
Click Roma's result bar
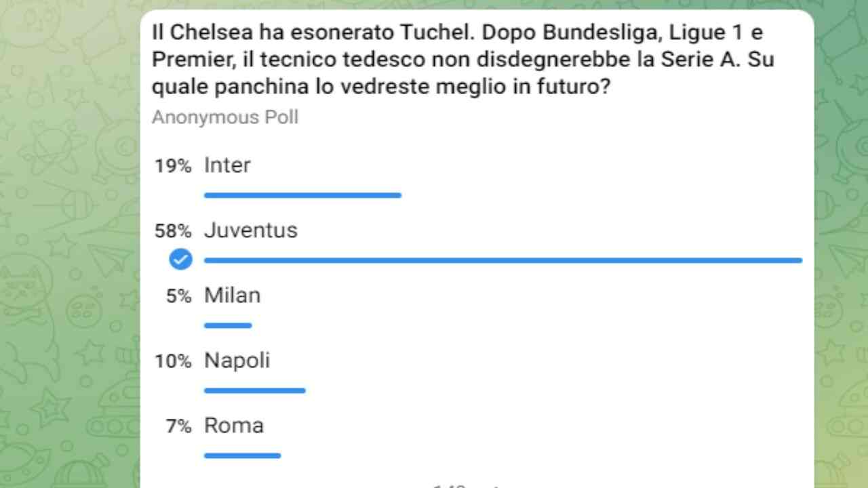click(x=242, y=455)
